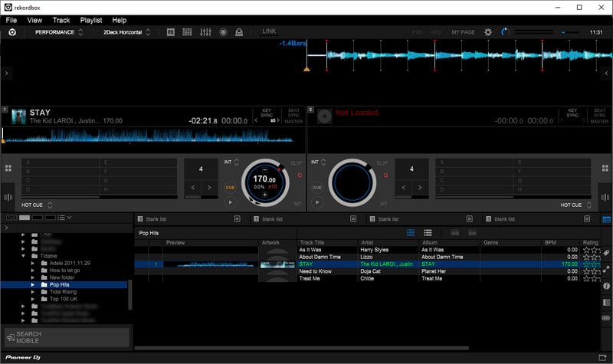Enable deck 2 SLIP mode
This screenshot has width=613, height=364.
point(382,162)
